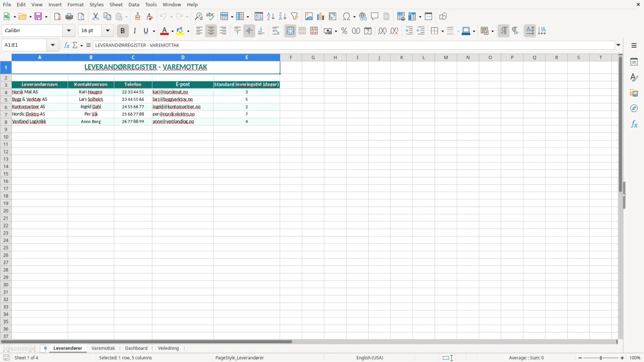Open sidebar Styles panel
The width and height of the screenshot is (644, 362).
(x=634, y=78)
